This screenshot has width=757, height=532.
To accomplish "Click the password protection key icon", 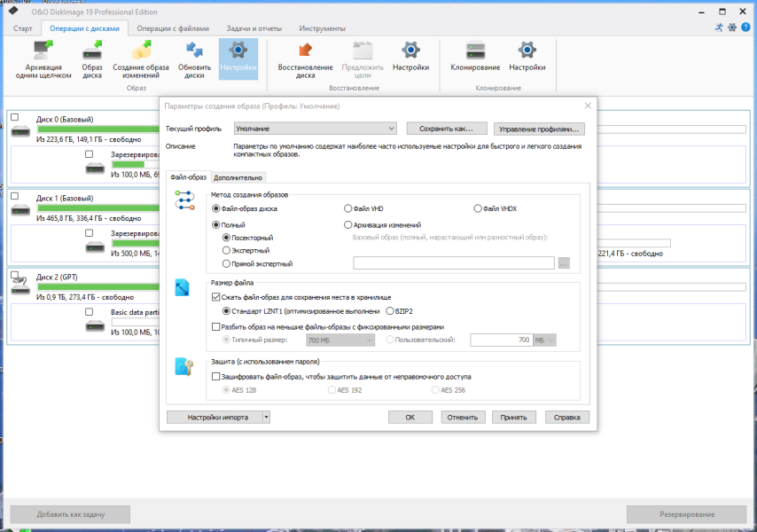I will 184,367.
